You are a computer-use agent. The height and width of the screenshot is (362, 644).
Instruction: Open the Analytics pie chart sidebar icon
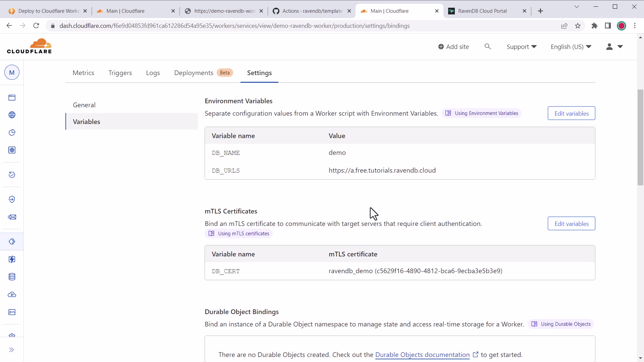(12, 132)
